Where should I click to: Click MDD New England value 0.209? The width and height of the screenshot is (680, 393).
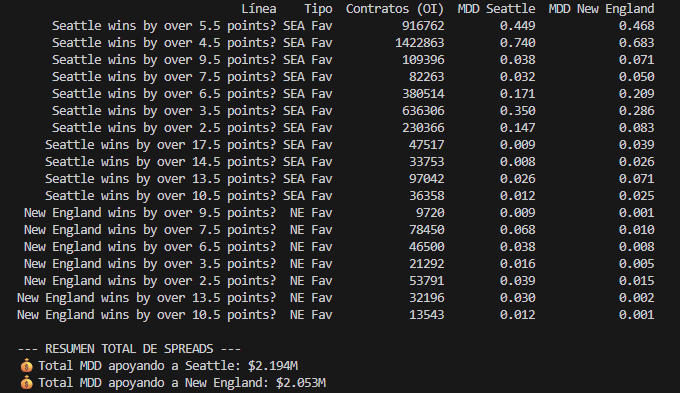click(x=636, y=94)
